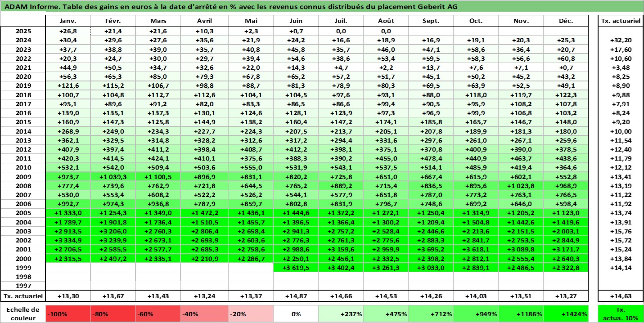This screenshot has height=323, width=644.
Task: Select cell value +3 695,2
Action: click(431, 249)
